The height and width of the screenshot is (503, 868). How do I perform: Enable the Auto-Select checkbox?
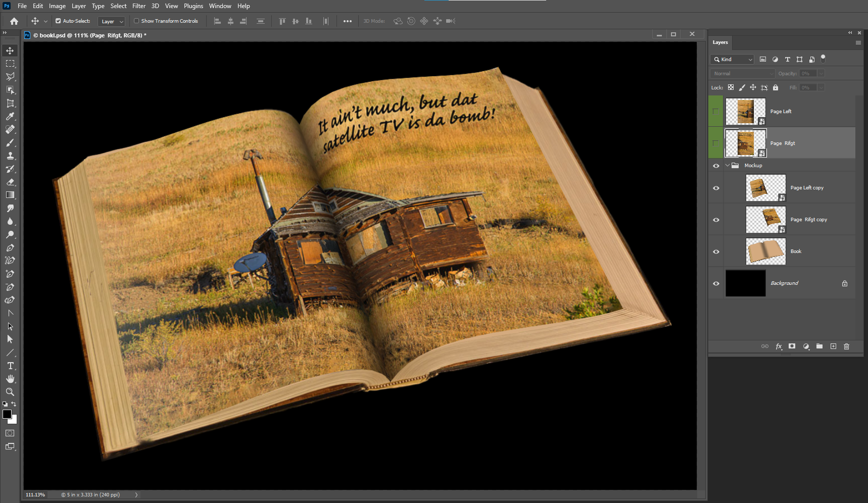pyautogui.click(x=59, y=21)
